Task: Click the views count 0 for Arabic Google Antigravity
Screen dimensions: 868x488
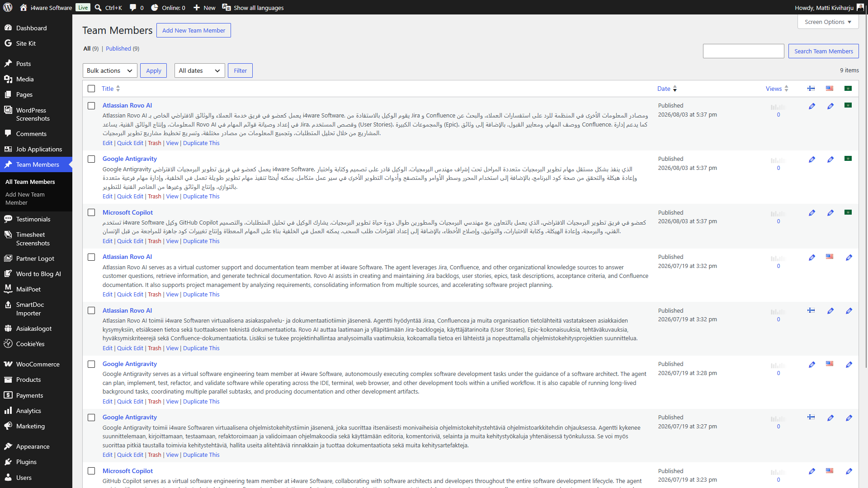Action: tap(778, 168)
